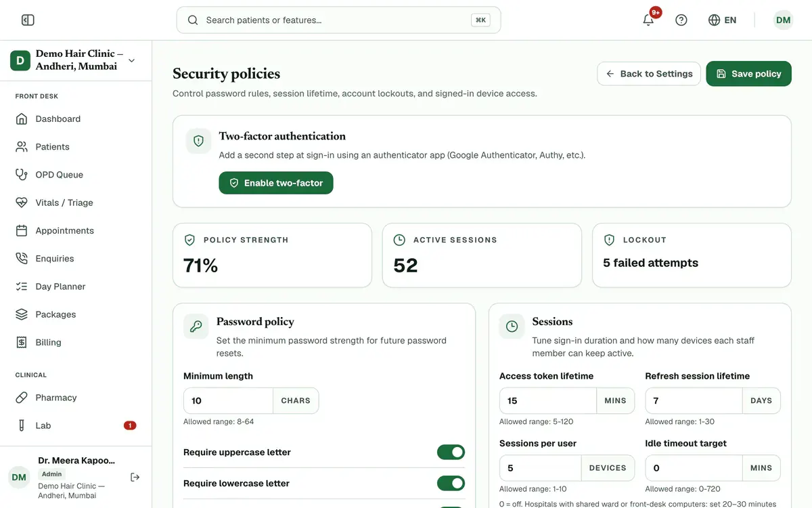Open the DM profile avatar in header

coord(783,20)
